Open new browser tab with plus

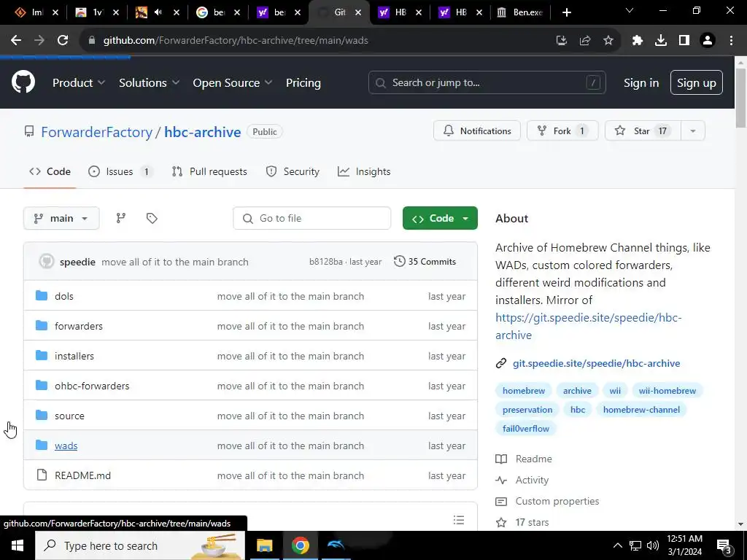(566, 12)
